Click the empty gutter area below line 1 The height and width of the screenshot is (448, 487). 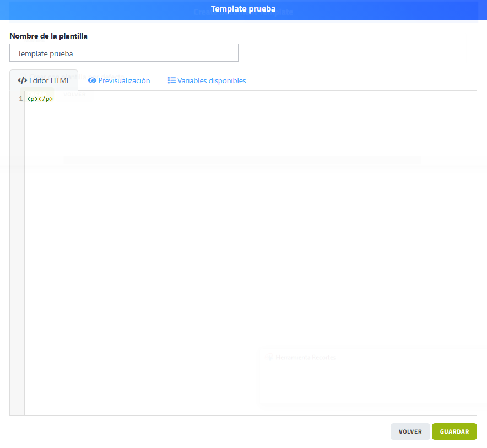17,248
